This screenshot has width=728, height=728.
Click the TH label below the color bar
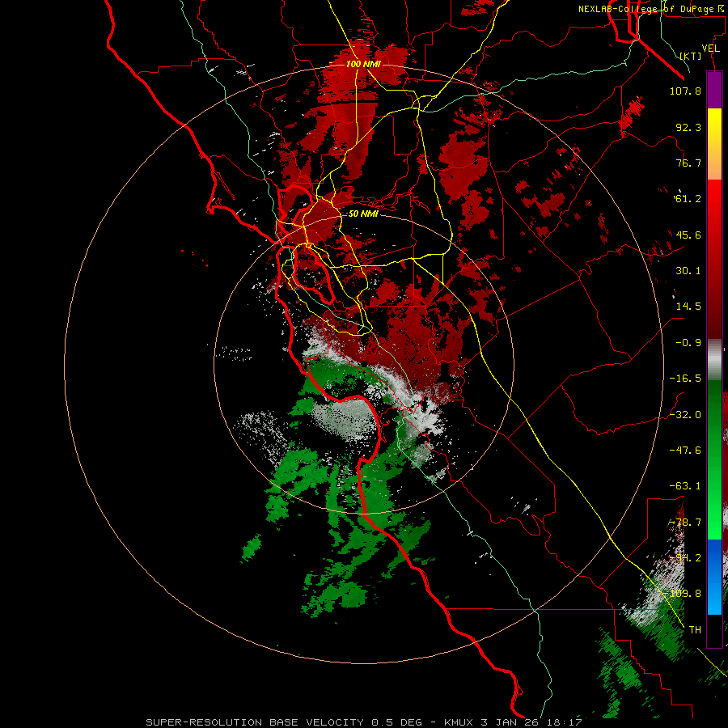(695, 630)
